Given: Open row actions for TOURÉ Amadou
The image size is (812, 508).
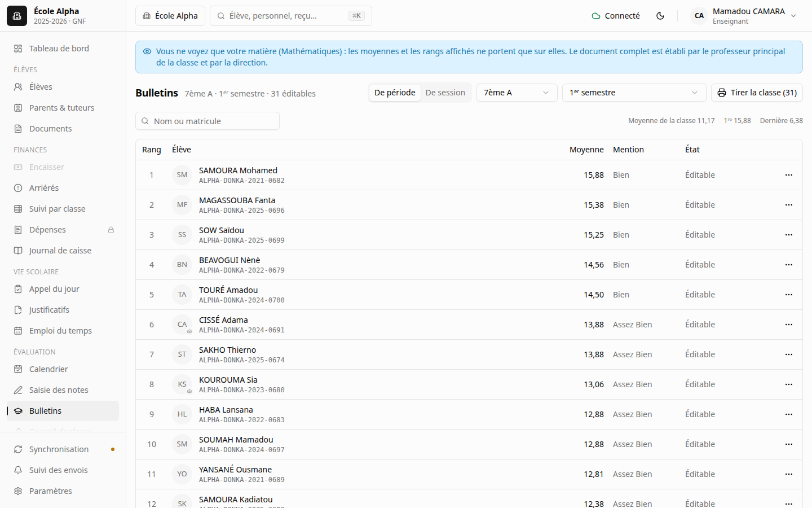Looking at the screenshot, I should [789, 295].
